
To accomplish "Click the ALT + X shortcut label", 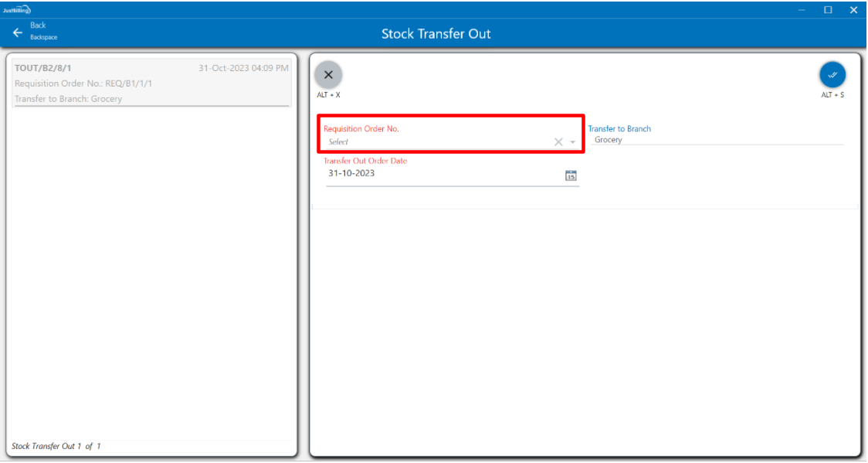I will pos(328,95).
